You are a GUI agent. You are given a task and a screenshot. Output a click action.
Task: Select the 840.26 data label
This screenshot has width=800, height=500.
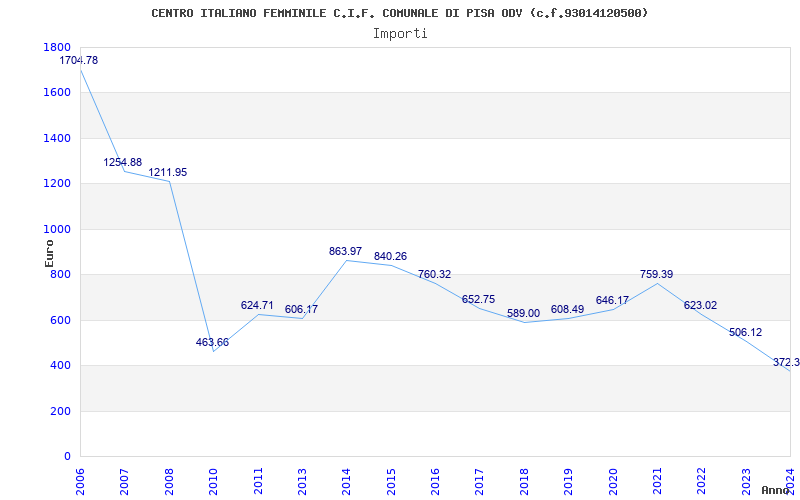390,257
